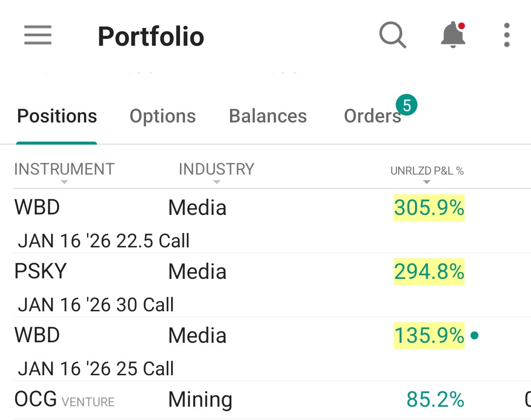Tap the 294.8% unrealized P&L value
The image size is (531, 420).
[x=429, y=271]
